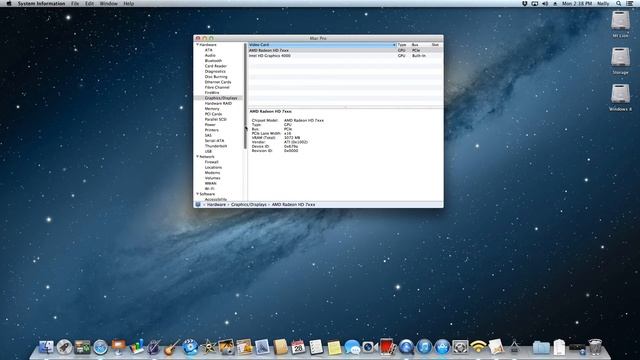Launch the Launchpad rocket icon in dock
The height and width of the screenshot is (360, 640).
(64, 347)
